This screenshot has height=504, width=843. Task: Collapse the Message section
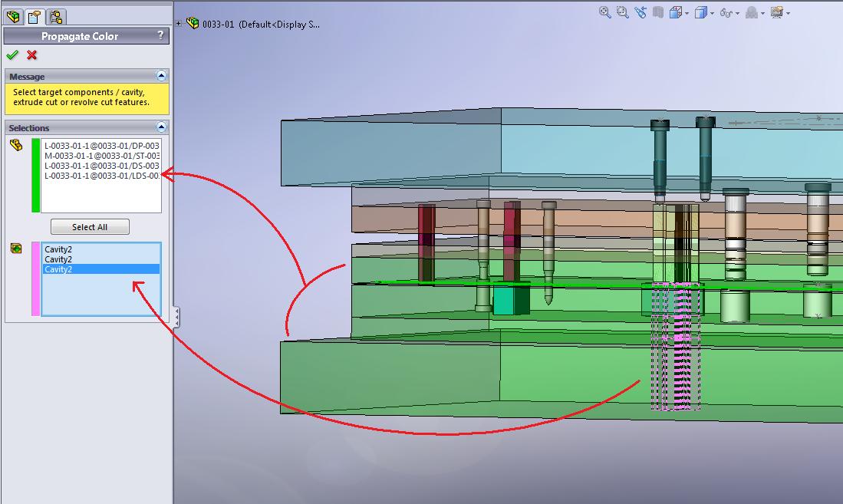[161, 76]
